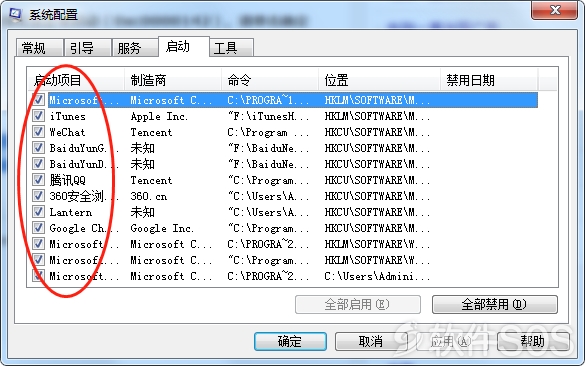Uncheck the Microsoft item with command C:\PROGRA~2 in HKLM
585x366 pixels.
[38, 244]
